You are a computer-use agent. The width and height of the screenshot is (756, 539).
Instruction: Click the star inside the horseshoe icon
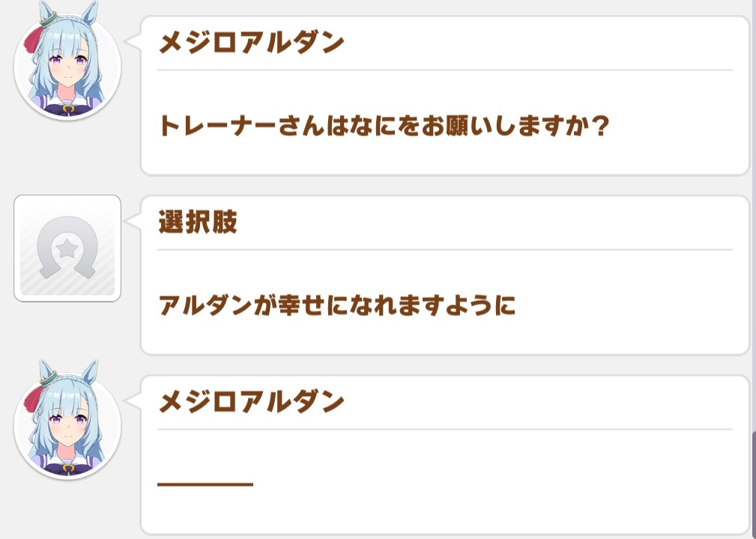(67, 247)
